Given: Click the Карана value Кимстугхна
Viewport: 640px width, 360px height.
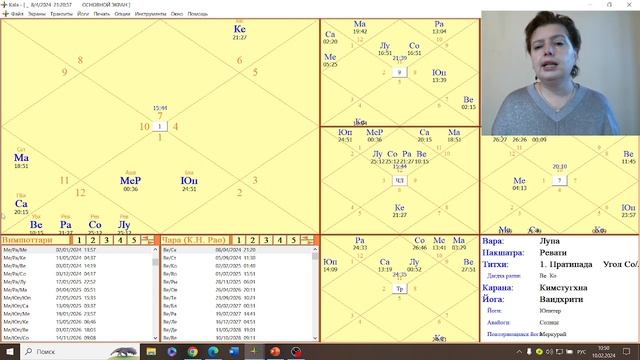Looking at the screenshot, I should (563, 288).
